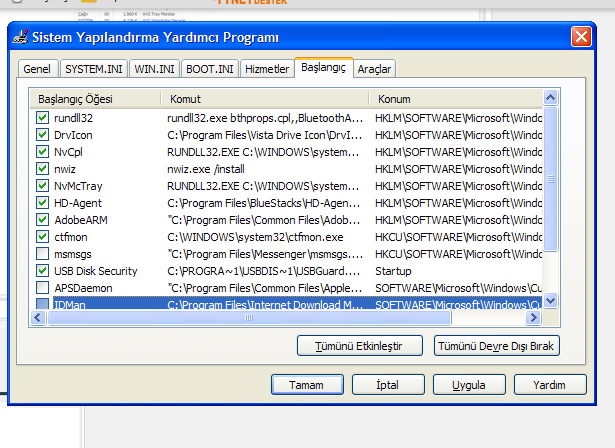Disable HD-Agent startup checkbox
This screenshot has width=615, height=448.
42,202
